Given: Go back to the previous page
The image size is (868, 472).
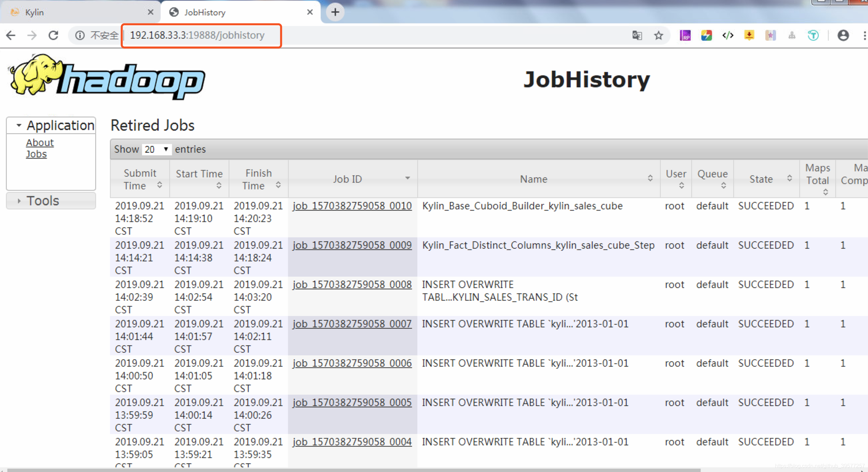Looking at the screenshot, I should [x=11, y=35].
